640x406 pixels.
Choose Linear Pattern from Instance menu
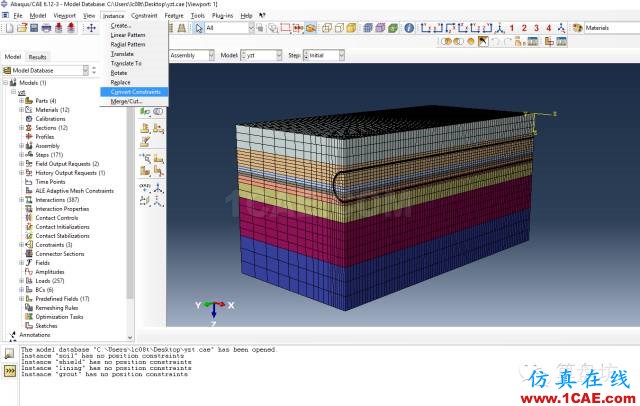point(128,35)
